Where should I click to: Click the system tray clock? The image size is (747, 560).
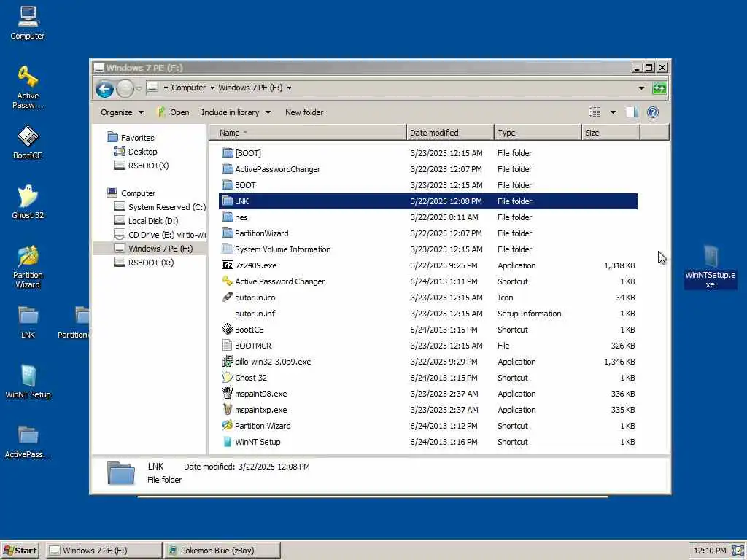click(710, 551)
